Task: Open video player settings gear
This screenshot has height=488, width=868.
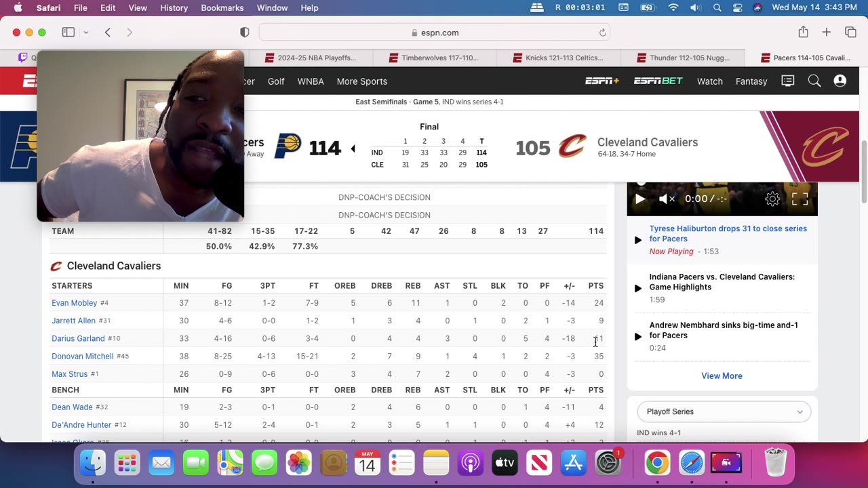Action: point(772,199)
